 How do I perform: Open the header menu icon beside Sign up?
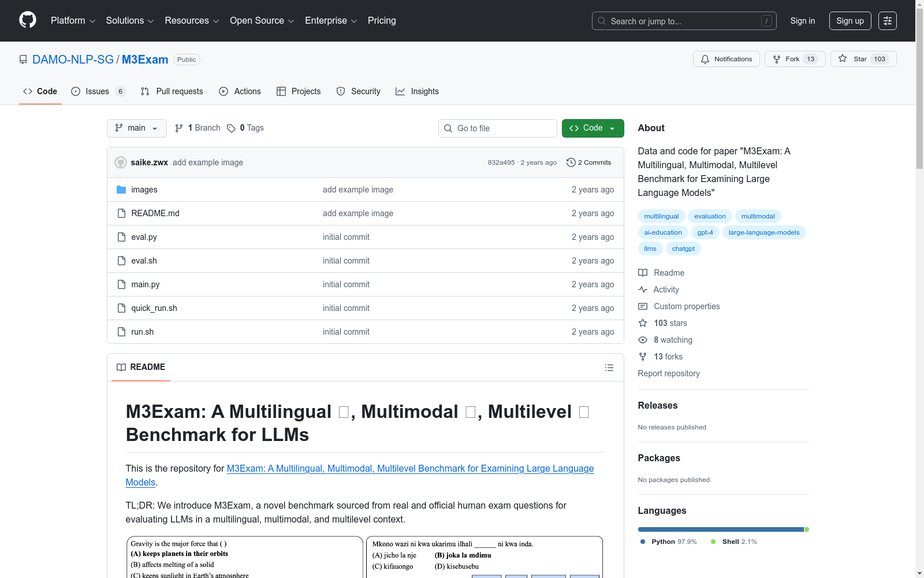coord(887,21)
